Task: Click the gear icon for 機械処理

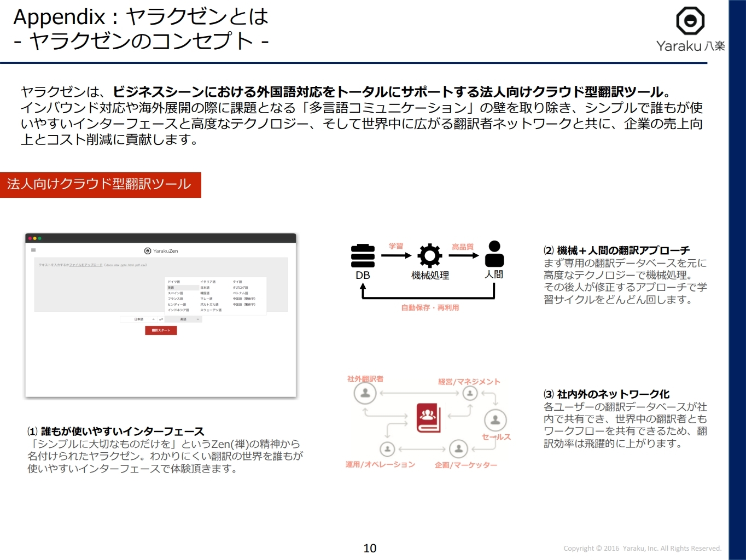Action: (430, 255)
